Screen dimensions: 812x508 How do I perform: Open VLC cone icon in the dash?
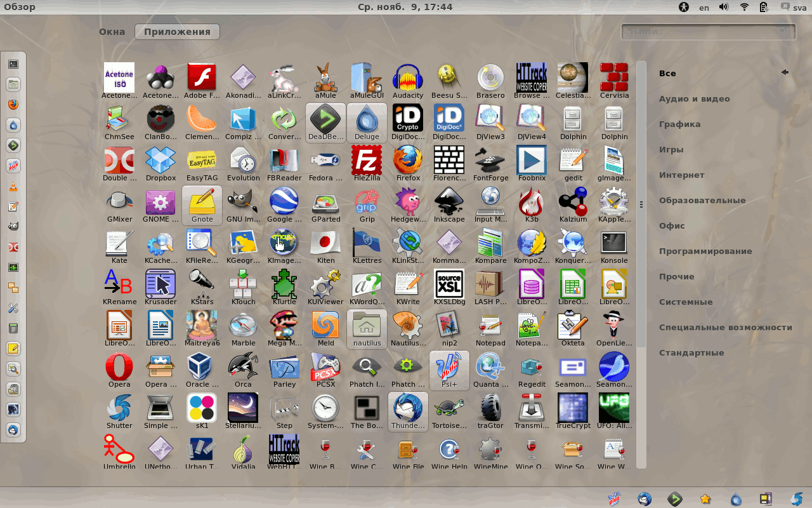pos(13,186)
